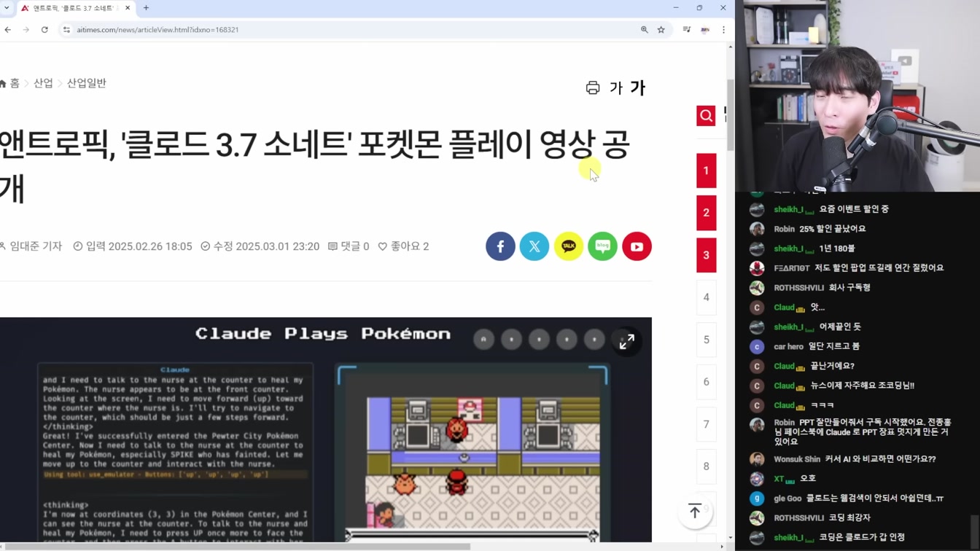The image size is (980, 551).
Task: Print the article with printer icon
Action: (593, 88)
